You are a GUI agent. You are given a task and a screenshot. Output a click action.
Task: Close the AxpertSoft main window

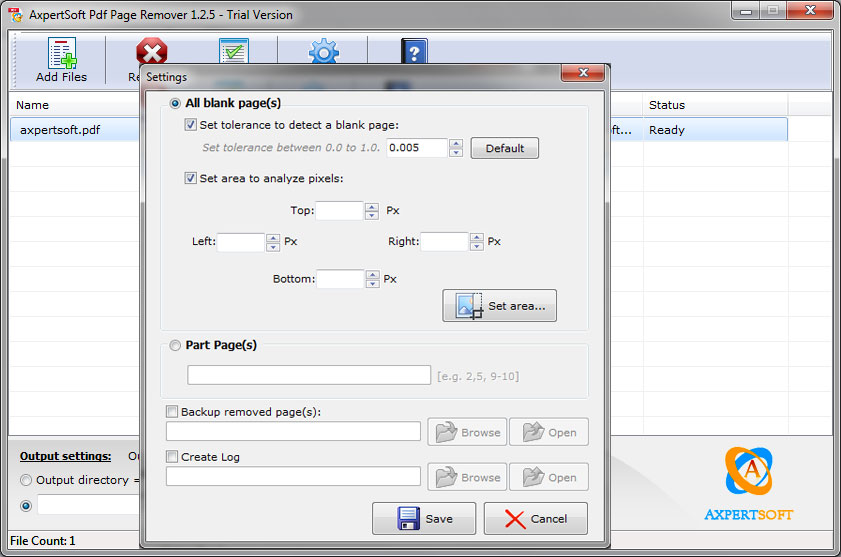pos(810,11)
